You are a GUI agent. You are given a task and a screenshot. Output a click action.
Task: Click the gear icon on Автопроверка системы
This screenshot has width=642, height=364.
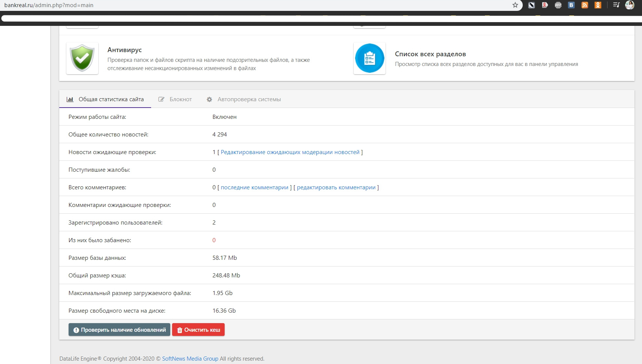(209, 99)
